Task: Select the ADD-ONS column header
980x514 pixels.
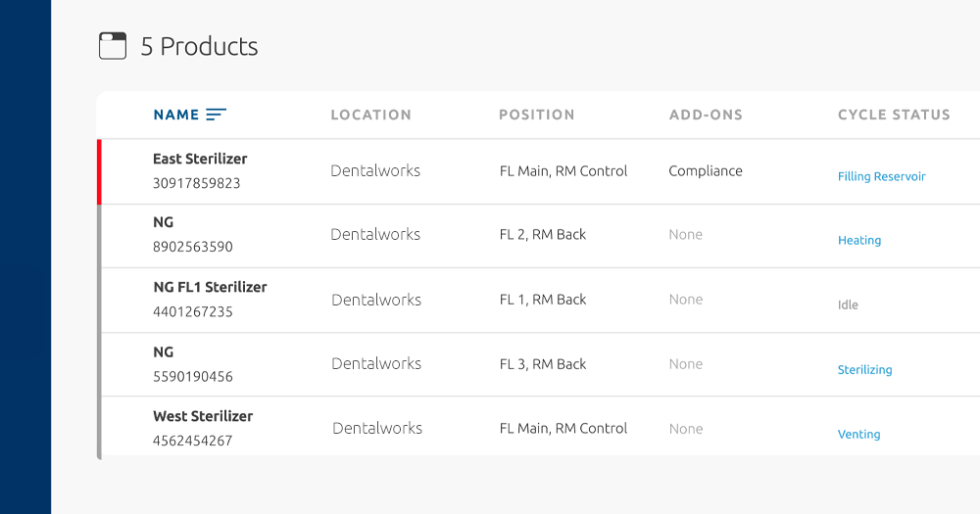Action: coord(707,115)
